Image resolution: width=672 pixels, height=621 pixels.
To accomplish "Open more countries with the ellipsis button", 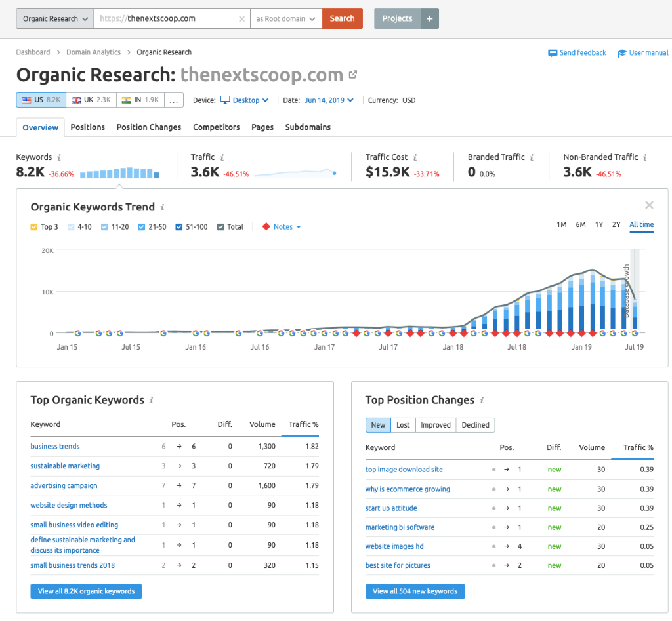I will (173, 100).
